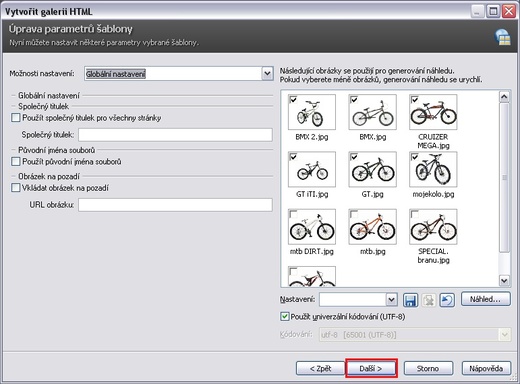Select the mtb.jpg orange bike thumbnail

373,227
